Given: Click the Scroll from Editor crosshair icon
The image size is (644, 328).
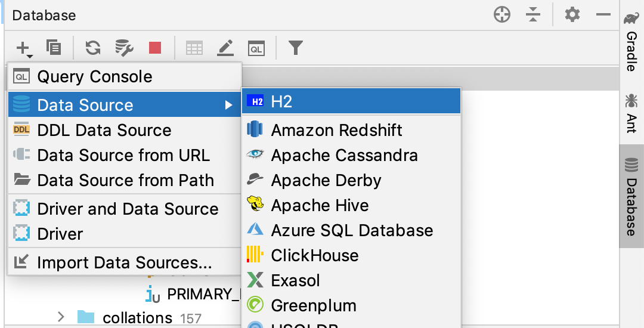Looking at the screenshot, I should [x=502, y=15].
